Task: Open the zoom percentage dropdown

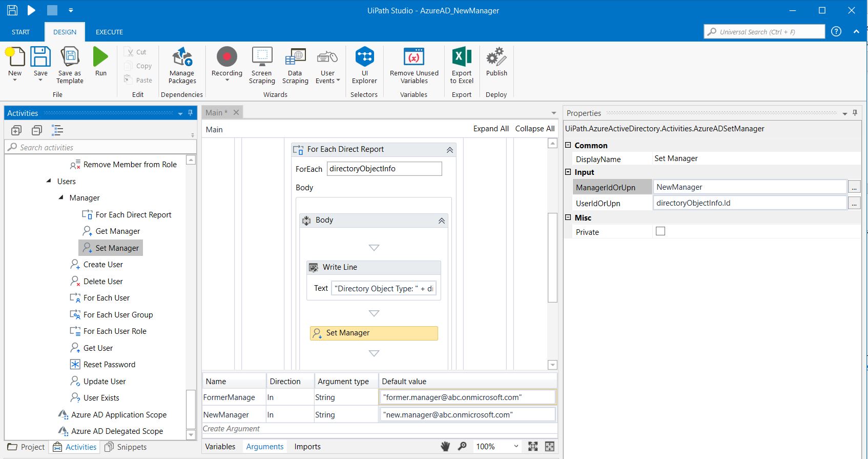Action: pos(516,447)
